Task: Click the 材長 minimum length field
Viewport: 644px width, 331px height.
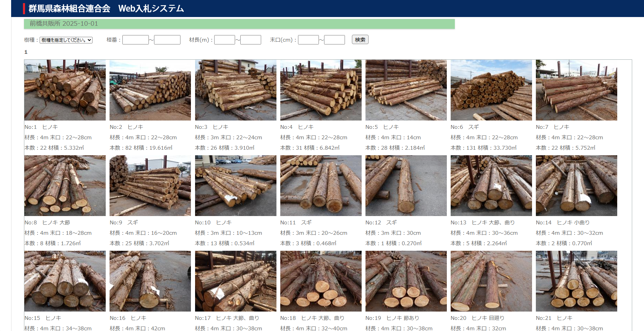Action: [224, 40]
